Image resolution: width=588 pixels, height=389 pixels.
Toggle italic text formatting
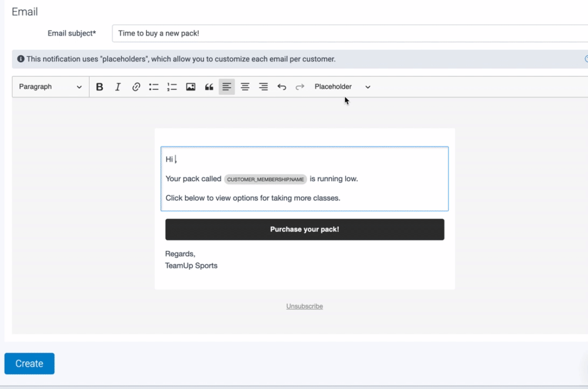tap(118, 87)
